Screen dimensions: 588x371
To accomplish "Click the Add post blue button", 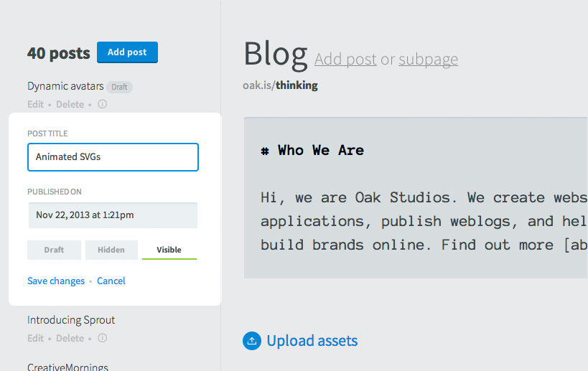I will [127, 52].
